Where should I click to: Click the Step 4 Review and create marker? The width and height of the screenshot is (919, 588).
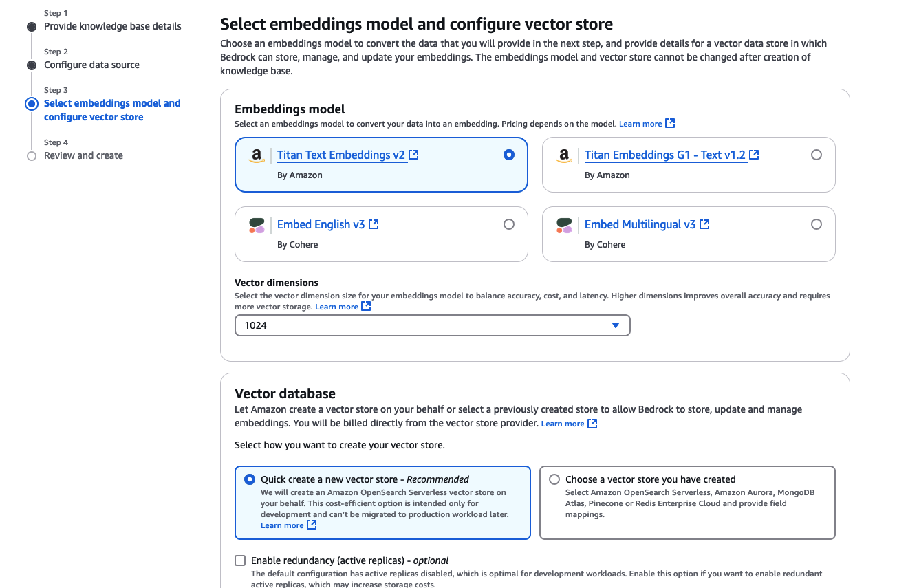32,156
